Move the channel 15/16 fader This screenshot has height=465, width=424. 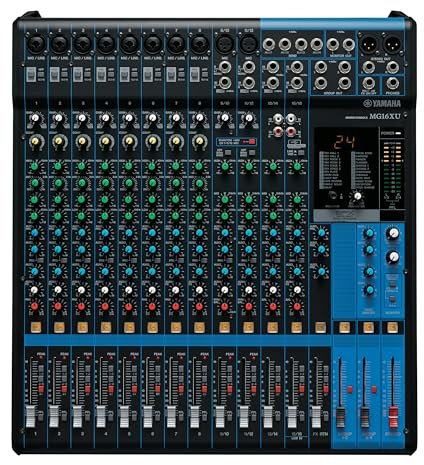click(x=292, y=416)
